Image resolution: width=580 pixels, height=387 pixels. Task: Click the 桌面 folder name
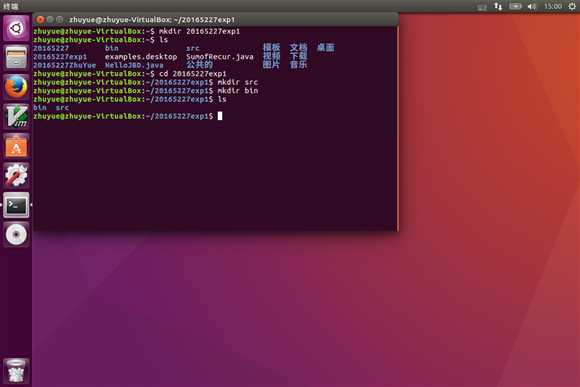click(x=326, y=47)
